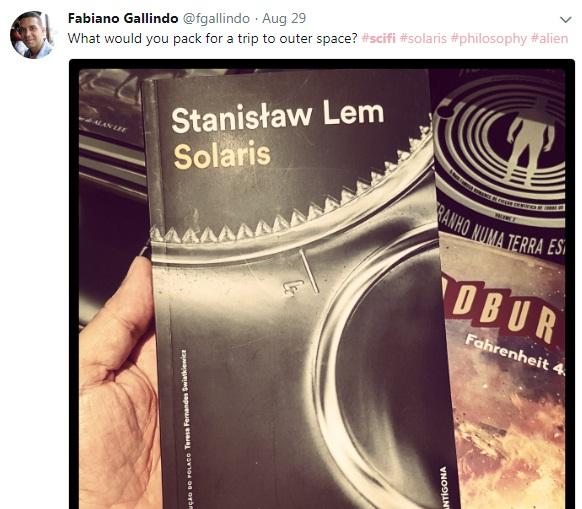The width and height of the screenshot is (582, 509).
Task: Open the #alien hashtag
Action: pos(549,38)
